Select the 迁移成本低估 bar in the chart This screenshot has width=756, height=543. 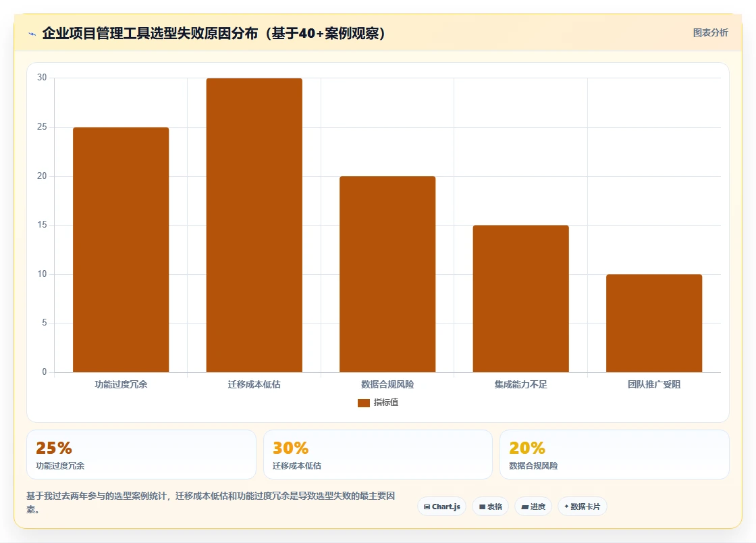254,225
